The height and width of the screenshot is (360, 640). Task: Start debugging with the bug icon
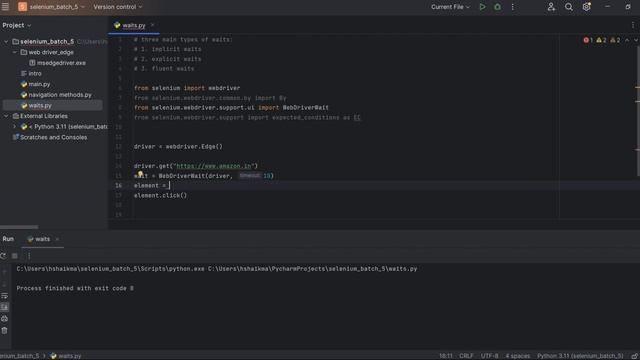(x=498, y=7)
